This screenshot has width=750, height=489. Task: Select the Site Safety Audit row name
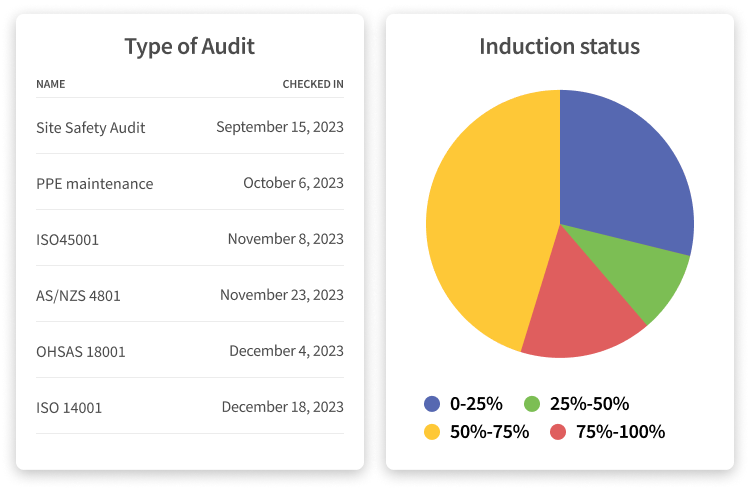click(x=90, y=128)
